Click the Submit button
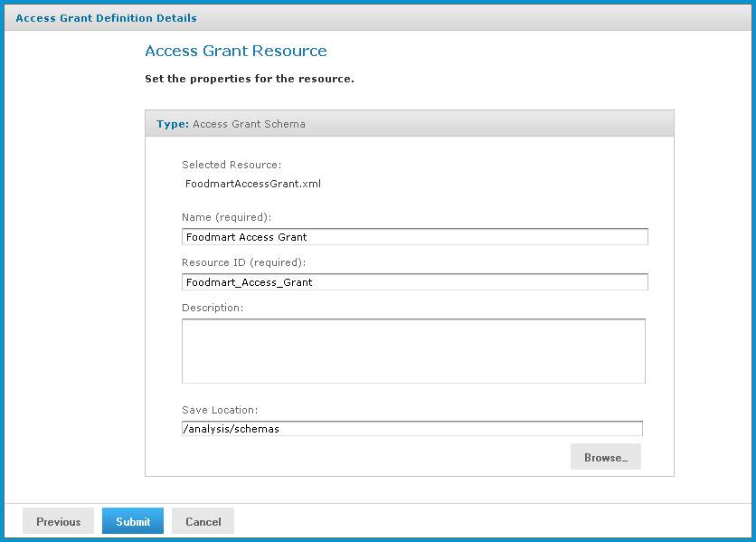Image resolution: width=756 pixels, height=542 pixels. 133,521
